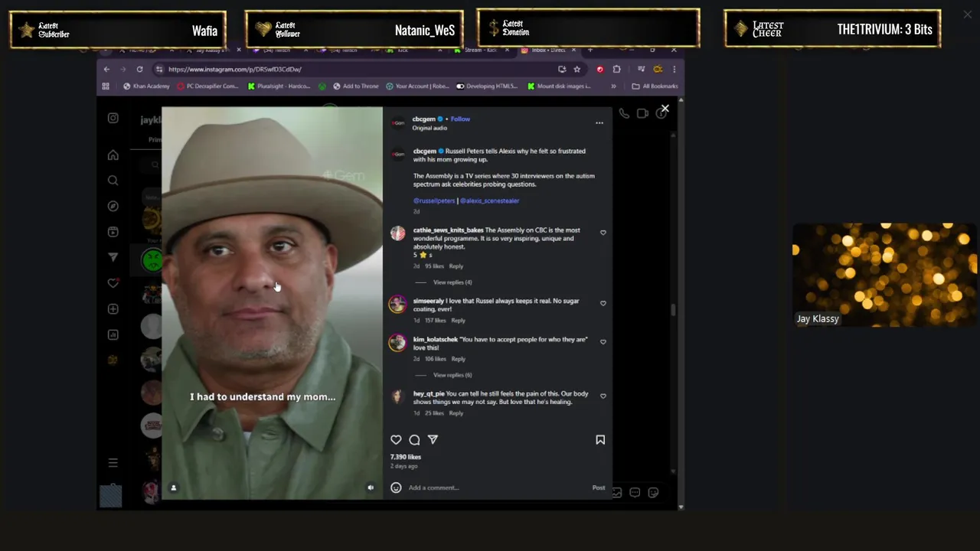Screen dimensions: 980x551
Task: Open the apps grid icon in bookmarks bar
Action: pos(106,86)
